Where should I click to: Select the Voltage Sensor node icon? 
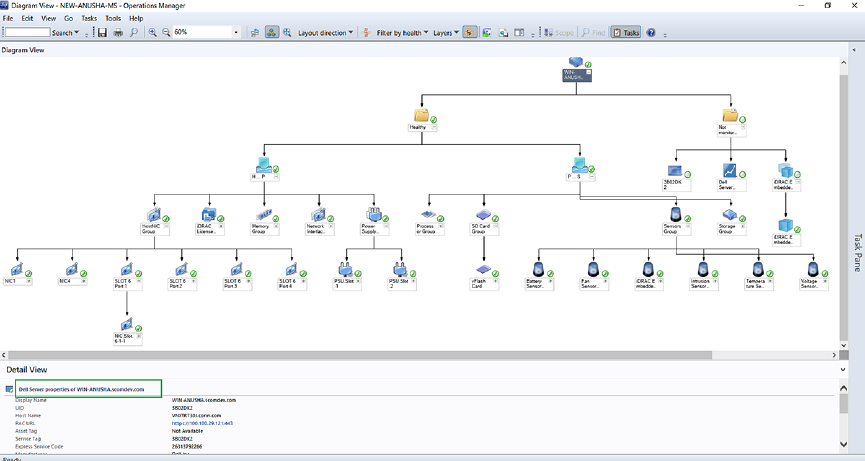point(813,269)
